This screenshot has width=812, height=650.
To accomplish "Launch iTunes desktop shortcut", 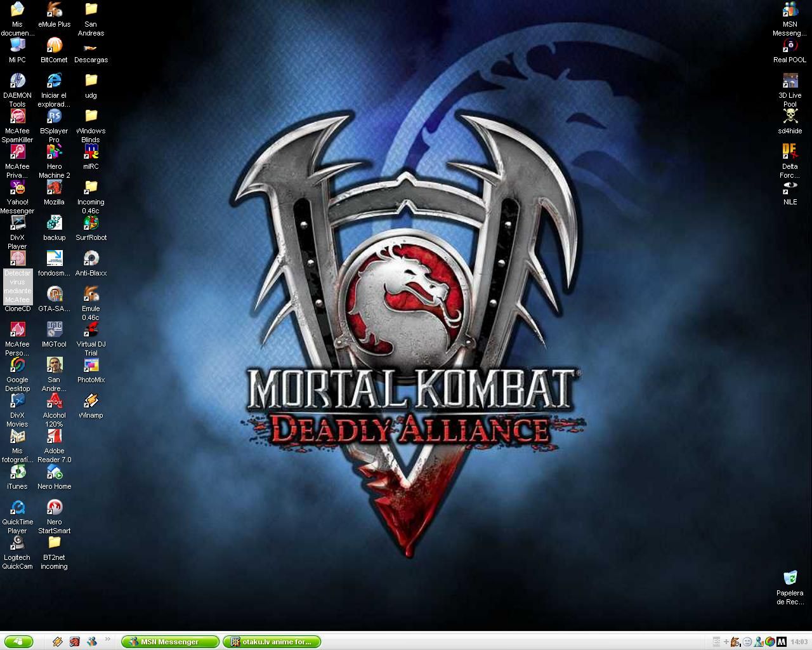I will click(17, 472).
